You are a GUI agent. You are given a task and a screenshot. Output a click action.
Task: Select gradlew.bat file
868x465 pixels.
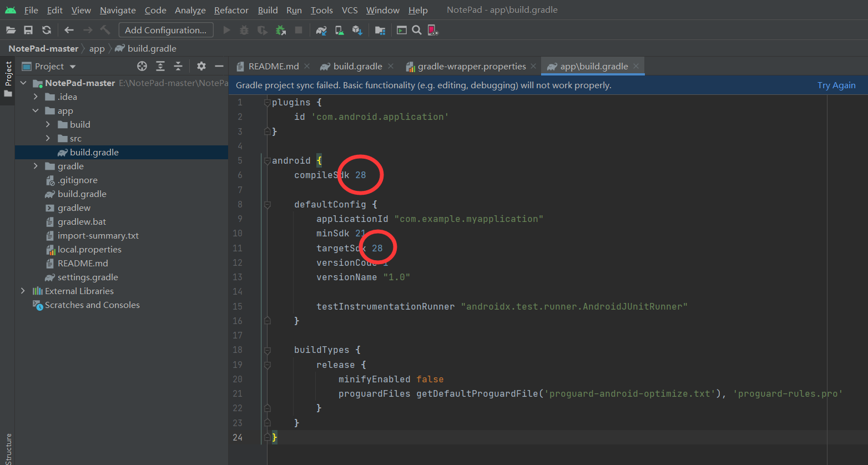[82, 221]
